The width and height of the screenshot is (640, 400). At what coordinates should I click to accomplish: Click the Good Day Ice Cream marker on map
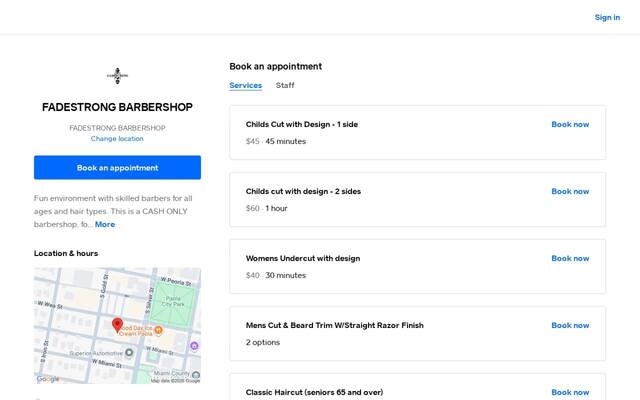158,330
